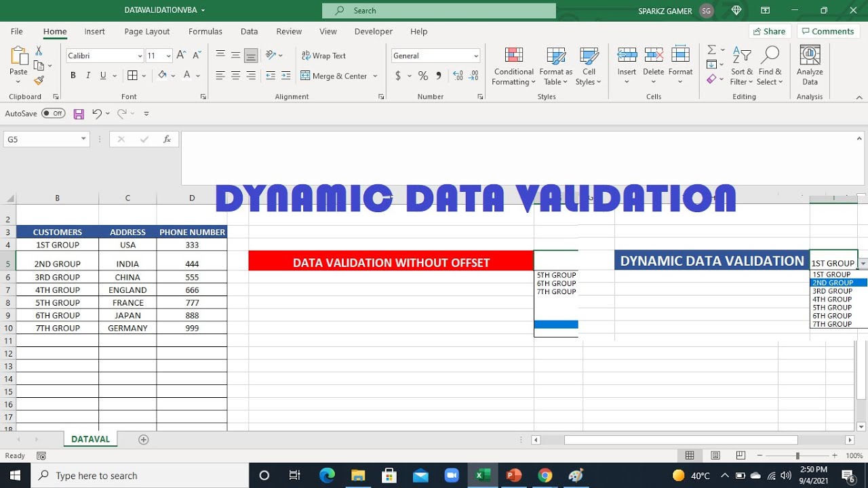868x488 pixels.
Task: Click in the title bar Search box
Action: pyautogui.click(x=439, y=11)
